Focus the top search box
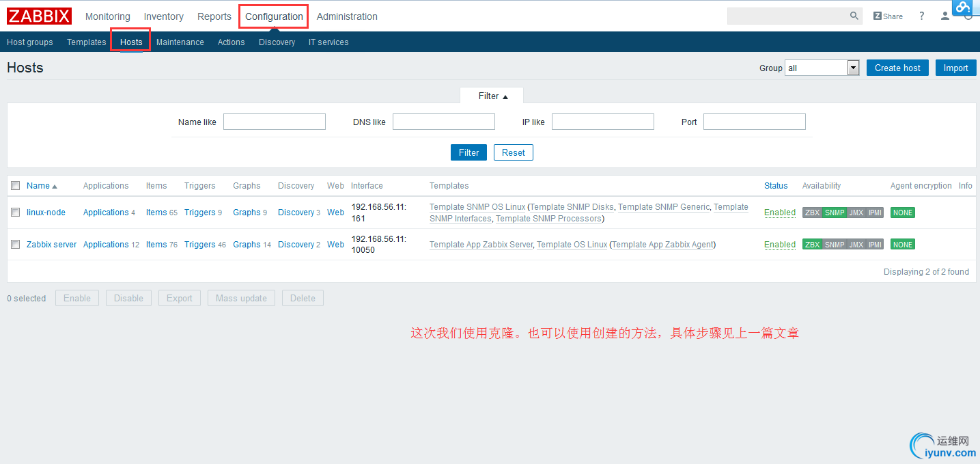Screen dimensions: 980x464 (x=787, y=16)
